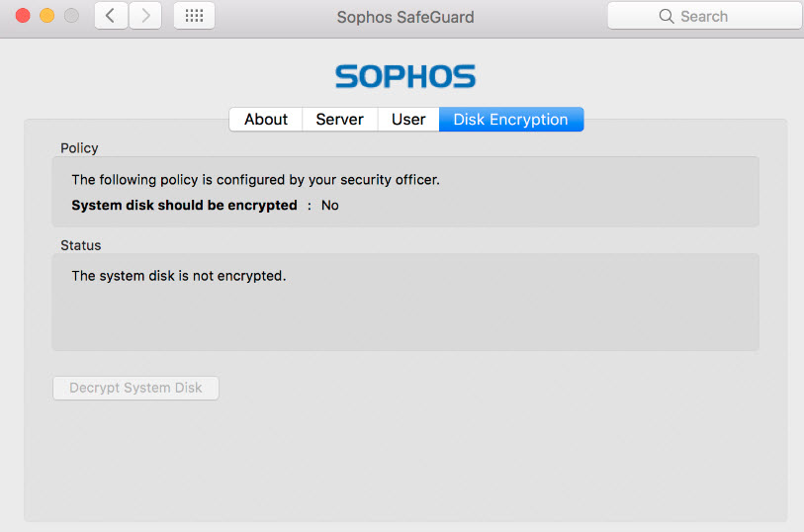Minimize window with the yellow button
Viewport: 804px width, 532px height.
(47, 16)
